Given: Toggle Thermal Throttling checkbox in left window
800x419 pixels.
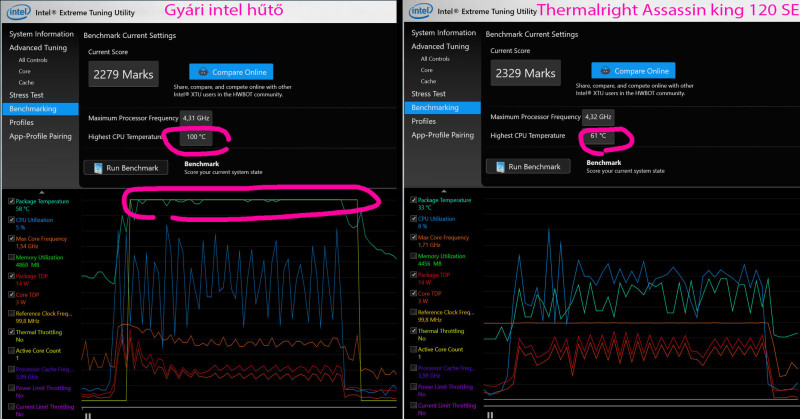Looking at the screenshot, I should click(11, 332).
